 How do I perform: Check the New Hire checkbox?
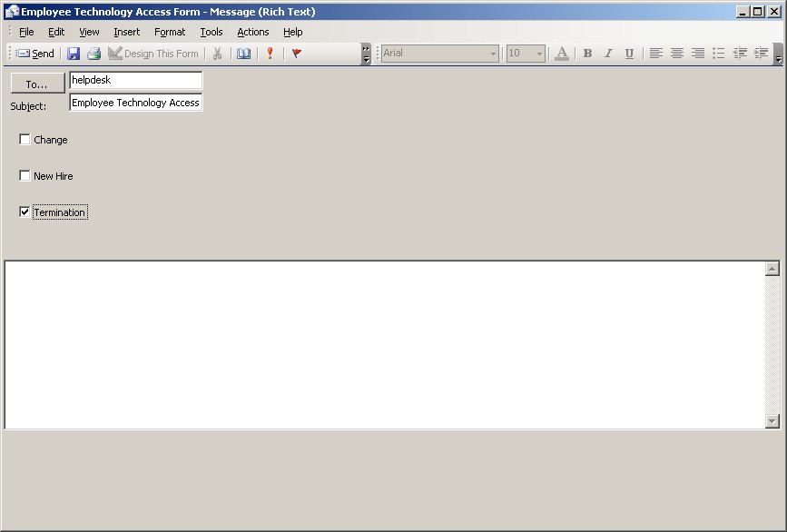[25, 175]
